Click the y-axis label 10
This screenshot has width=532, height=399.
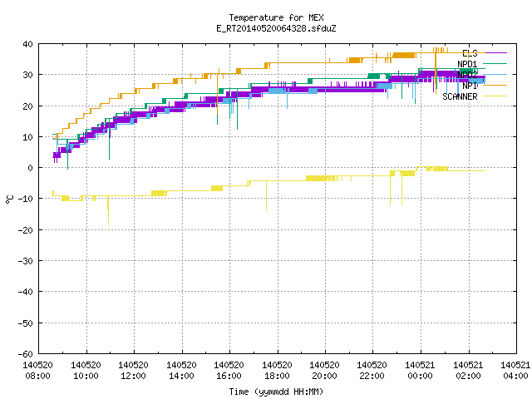27,137
